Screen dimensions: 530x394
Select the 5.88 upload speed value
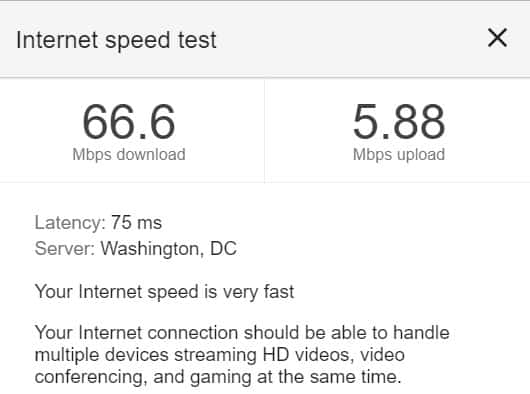(x=399, y=122)
